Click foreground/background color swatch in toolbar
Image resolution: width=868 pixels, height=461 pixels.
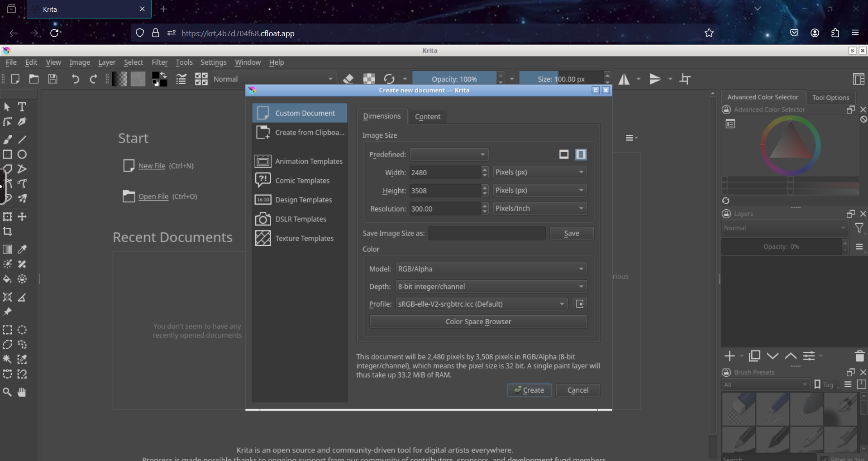pyautogui.click(x=159, y=79)
